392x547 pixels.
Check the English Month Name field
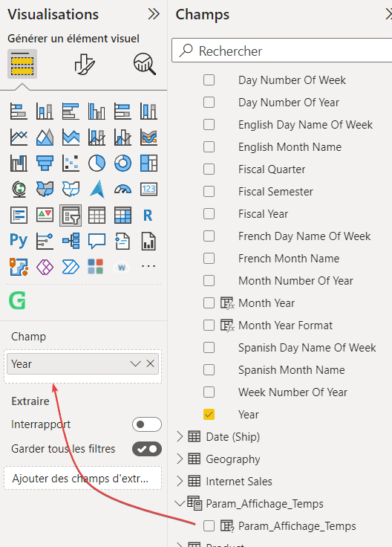coord(209,147)
